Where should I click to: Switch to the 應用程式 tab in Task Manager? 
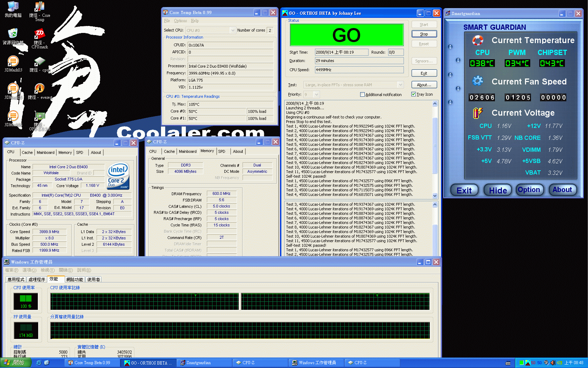[16, 279]
